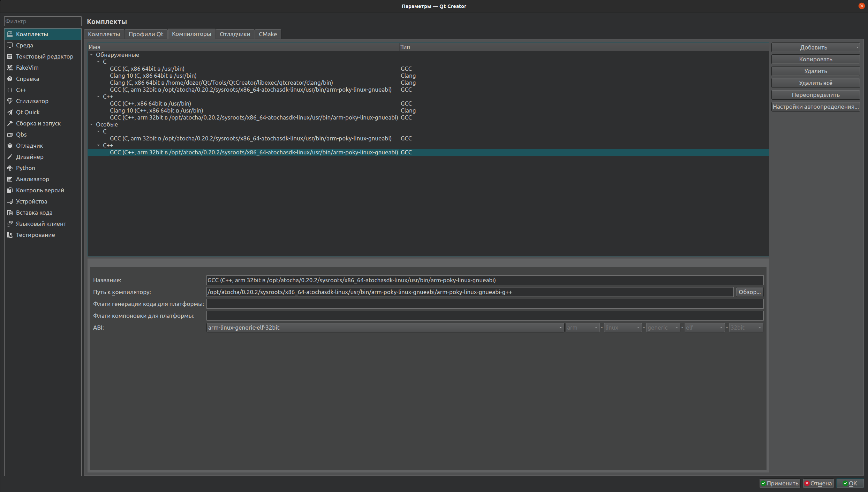Open the elf format dropdown
This screenshot has width=868, height=492.
tap(704, 328)
